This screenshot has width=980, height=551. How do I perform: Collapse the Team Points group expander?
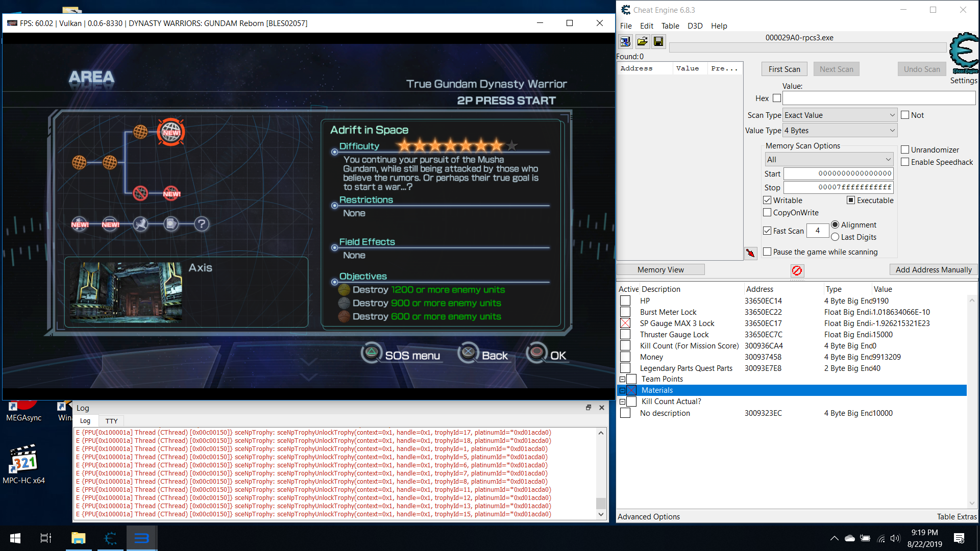point(622,379)
